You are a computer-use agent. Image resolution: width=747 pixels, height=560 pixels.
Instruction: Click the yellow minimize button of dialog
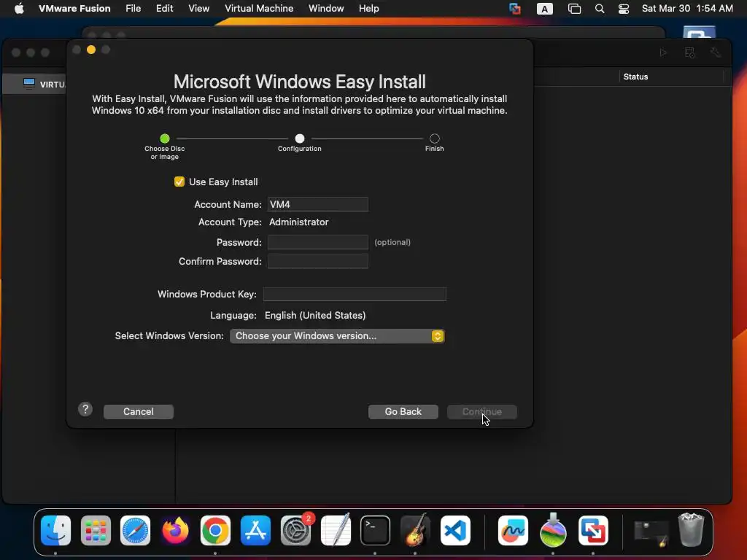coord(91,50)
